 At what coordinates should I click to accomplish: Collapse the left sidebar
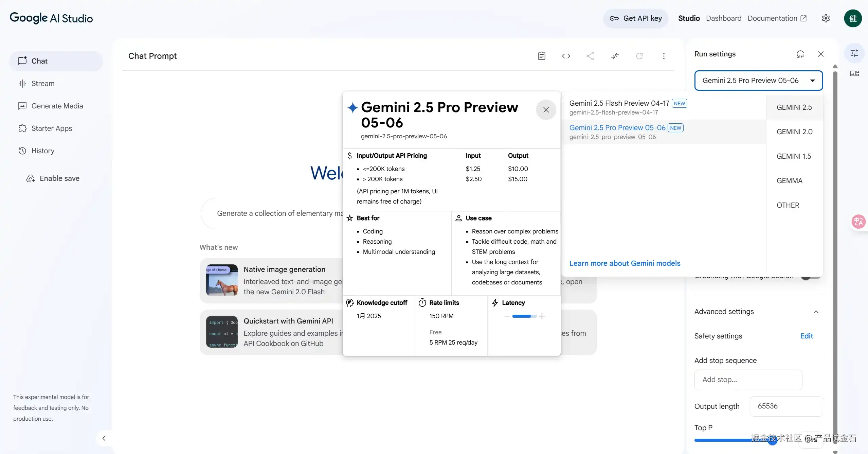tap(104, 438)
